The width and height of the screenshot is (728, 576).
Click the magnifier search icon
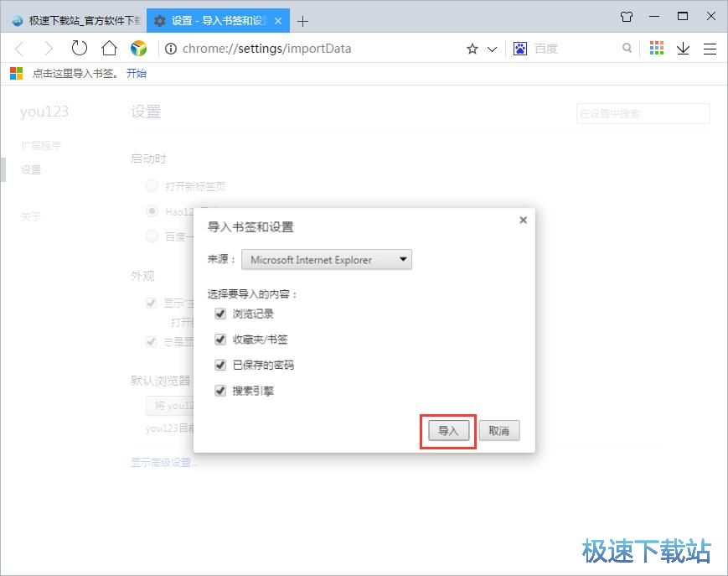[x=627, y=48]
